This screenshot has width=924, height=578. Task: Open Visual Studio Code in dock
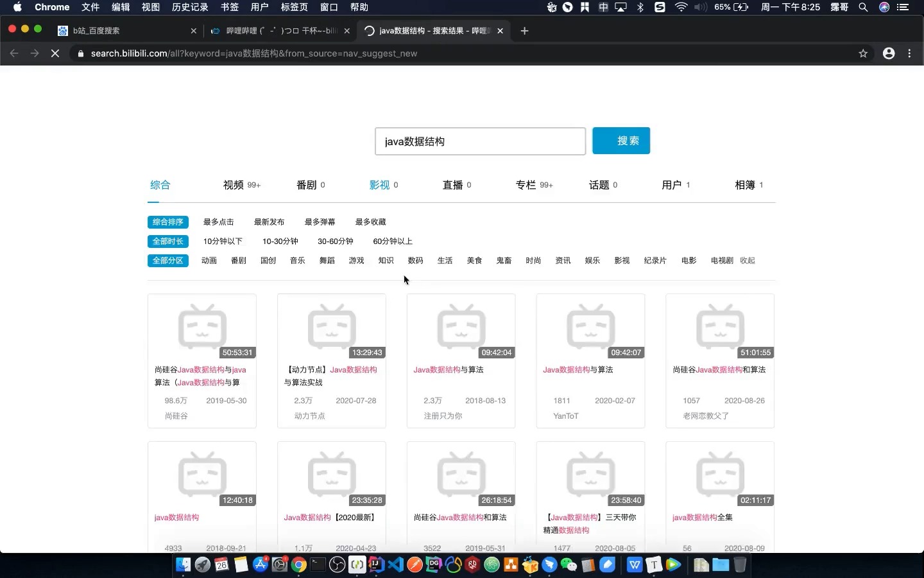[x=396, y=565]
